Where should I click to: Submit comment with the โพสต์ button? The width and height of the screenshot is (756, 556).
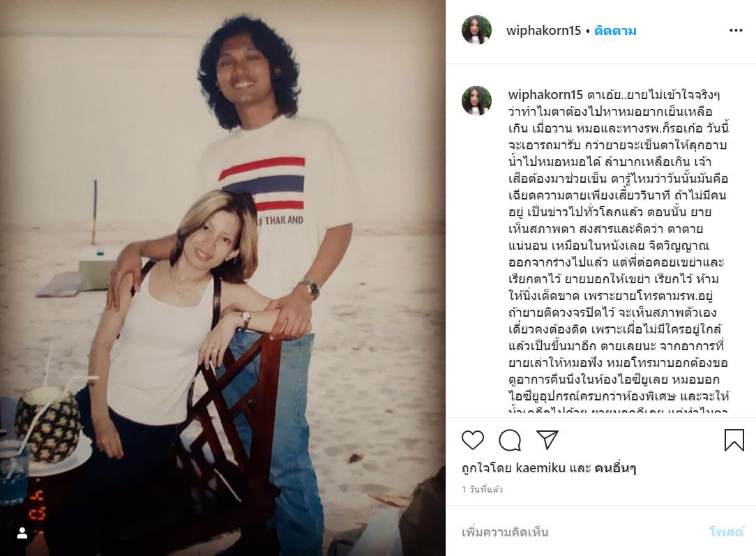726,532
